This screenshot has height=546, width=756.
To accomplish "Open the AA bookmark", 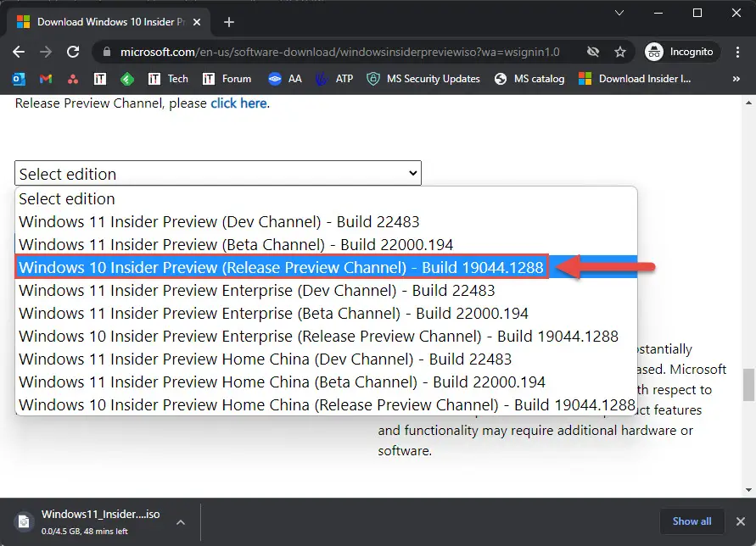I will coord(285,79).
